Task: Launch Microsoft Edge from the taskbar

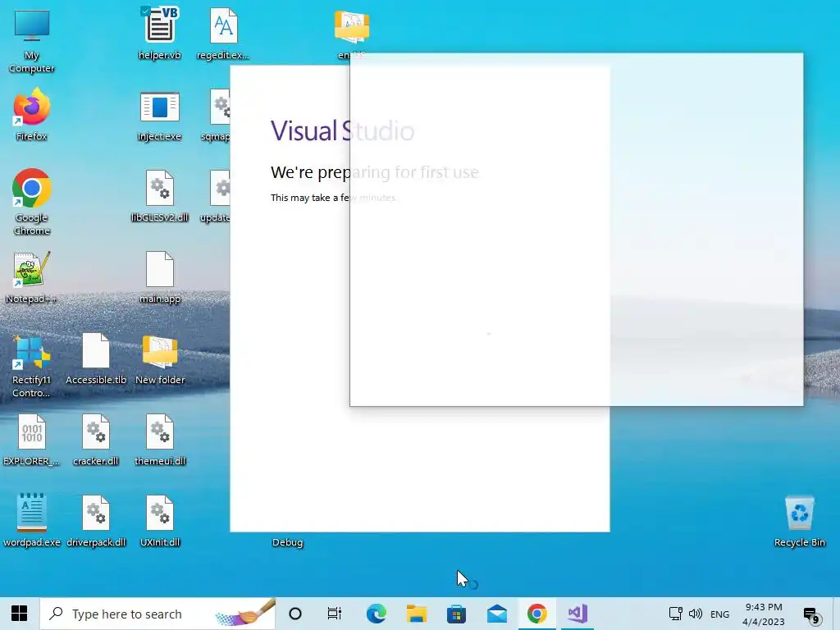Action: coord(376,614)
